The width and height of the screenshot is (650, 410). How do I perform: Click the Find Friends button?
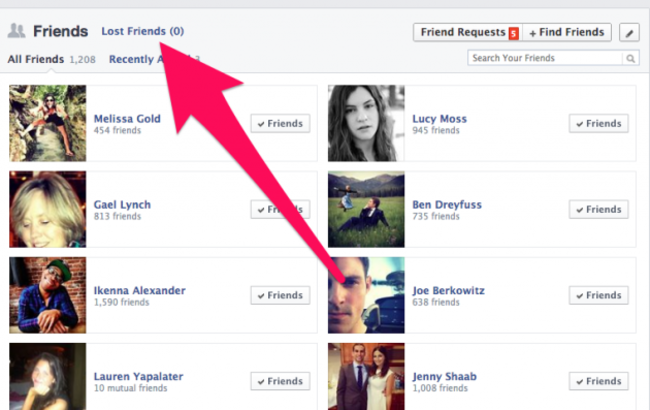coord(566,32)
